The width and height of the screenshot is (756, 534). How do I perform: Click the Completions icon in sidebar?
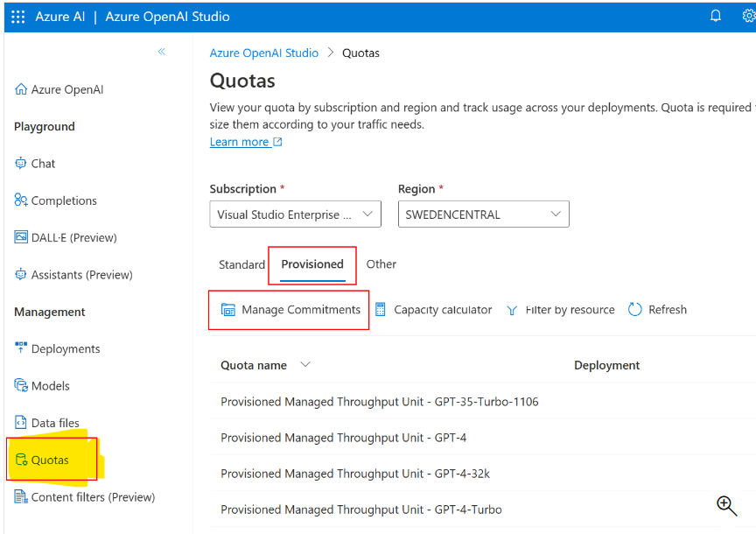pos(21,200)
